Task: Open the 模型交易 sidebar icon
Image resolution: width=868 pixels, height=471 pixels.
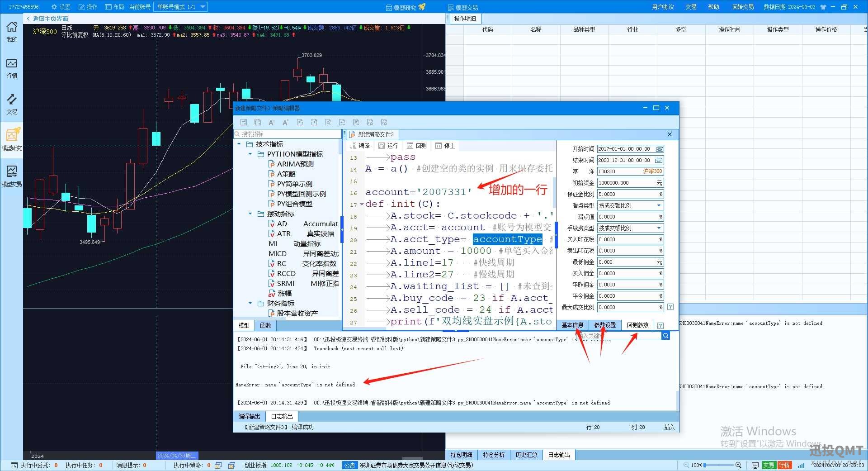Action: tap(12, 176)
